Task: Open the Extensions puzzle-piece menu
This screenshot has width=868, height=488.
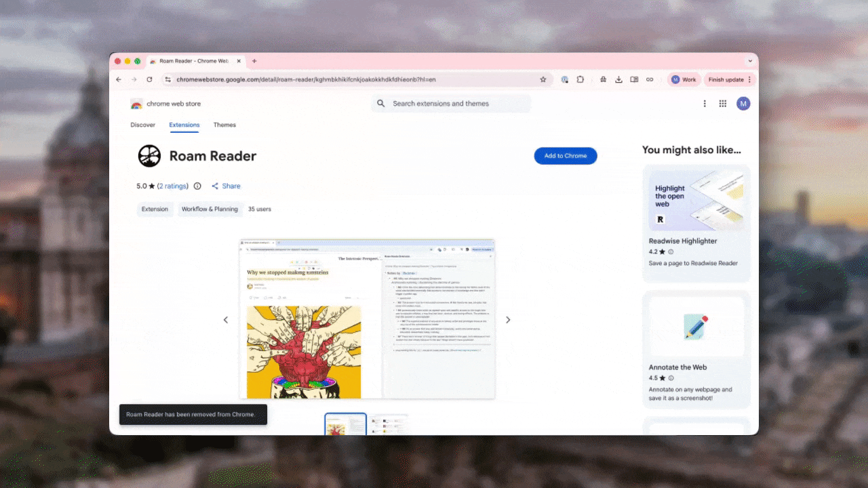Action: (x=580, y=79)
